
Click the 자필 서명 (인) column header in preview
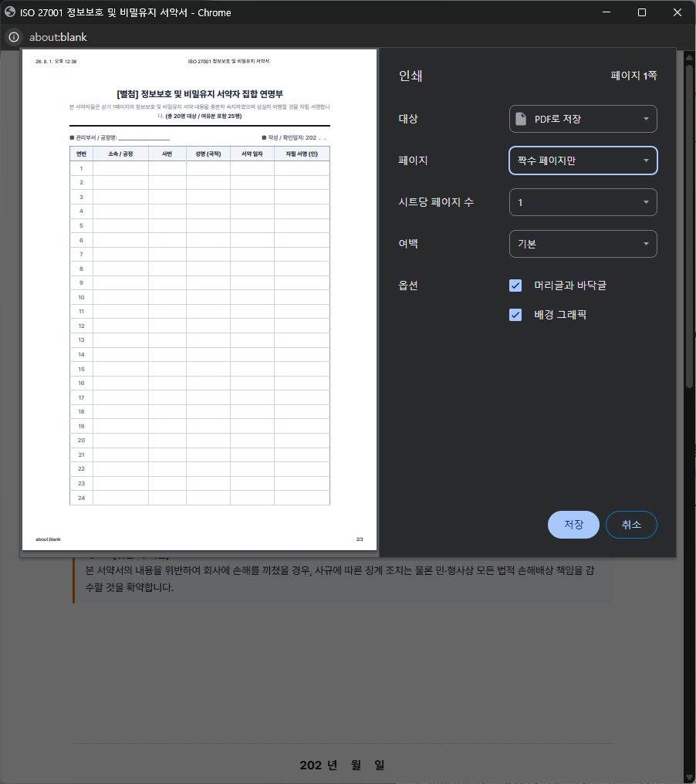point(302,154)
